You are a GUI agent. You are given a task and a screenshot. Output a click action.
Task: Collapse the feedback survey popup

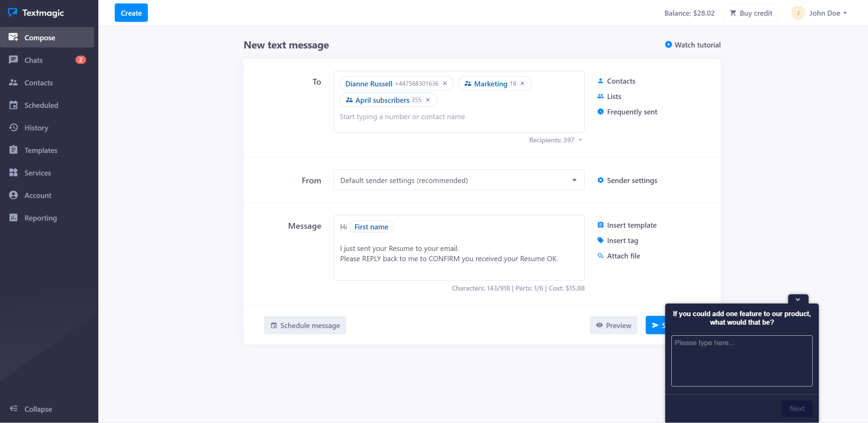[798, 299]
